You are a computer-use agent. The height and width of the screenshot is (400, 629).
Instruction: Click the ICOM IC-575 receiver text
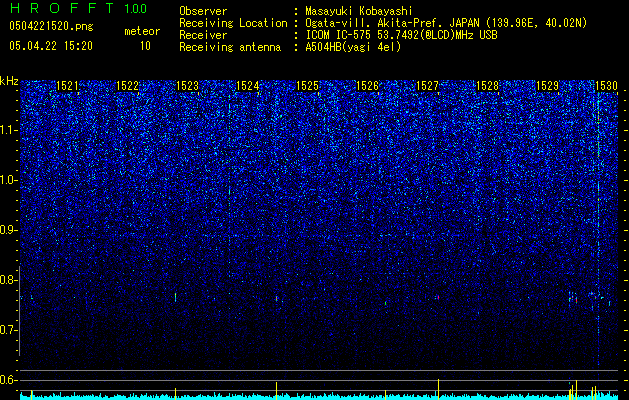point(401,35)
